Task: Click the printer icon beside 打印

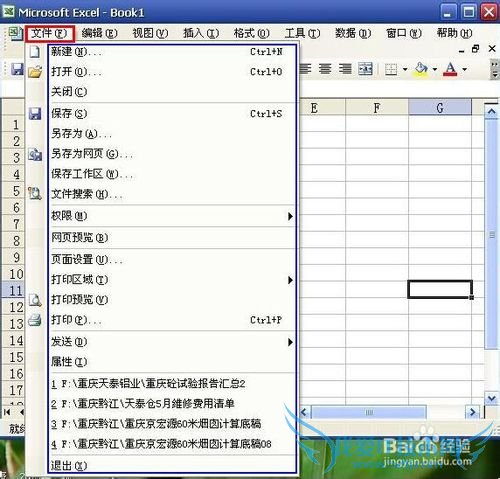Action: tap(35, 320)
